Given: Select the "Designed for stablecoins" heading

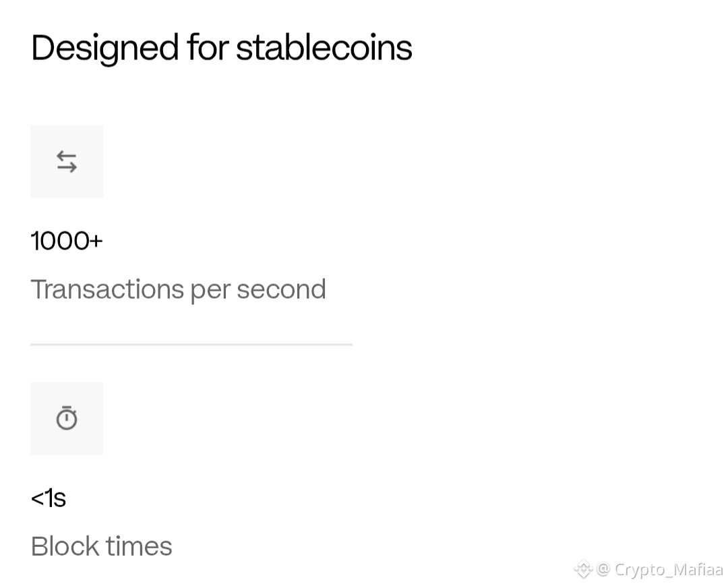Looking at the screenshot, I should coord(221,48).
